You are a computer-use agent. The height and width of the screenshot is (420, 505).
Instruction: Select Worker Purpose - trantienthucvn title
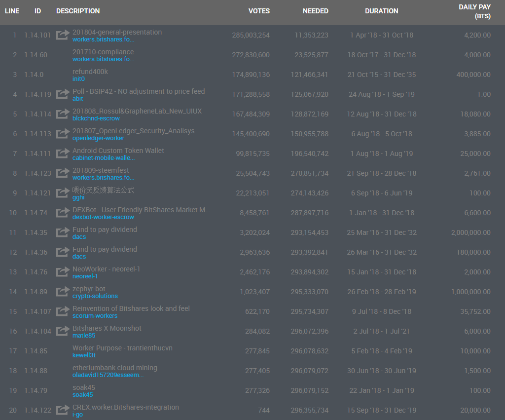[122, 348]
